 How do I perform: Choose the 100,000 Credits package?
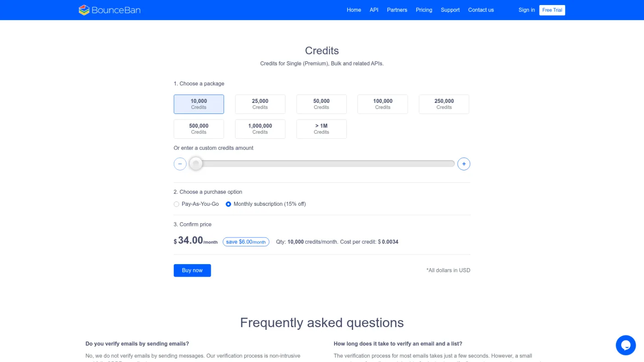click(x=383, y=104)
